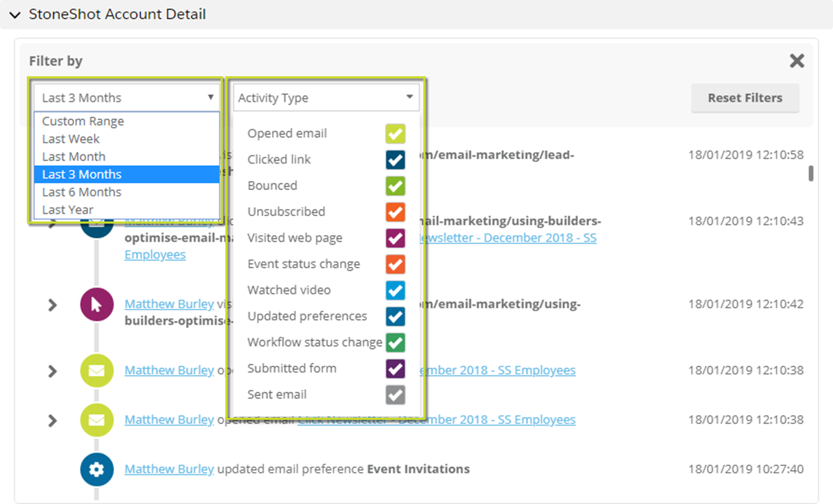The image size is (833, 504).
Task: Choose Last 6 Months option
Action: tap(127, 192)
